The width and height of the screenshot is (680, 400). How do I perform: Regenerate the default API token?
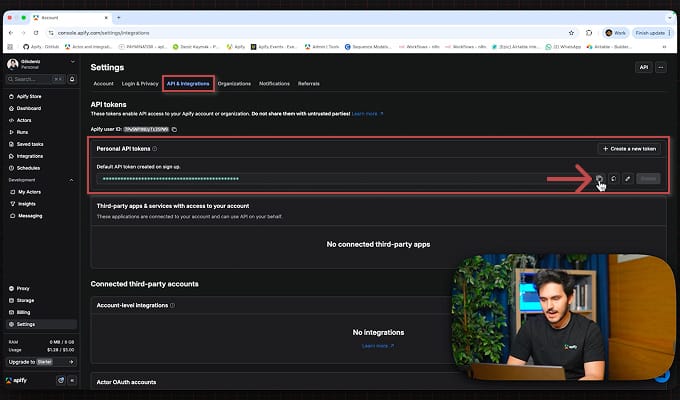pos(613,178)
